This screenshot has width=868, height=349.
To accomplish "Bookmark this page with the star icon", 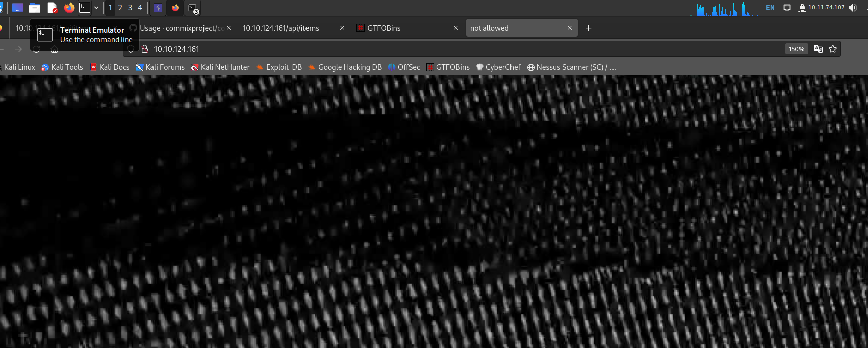I will click(833, 49).
